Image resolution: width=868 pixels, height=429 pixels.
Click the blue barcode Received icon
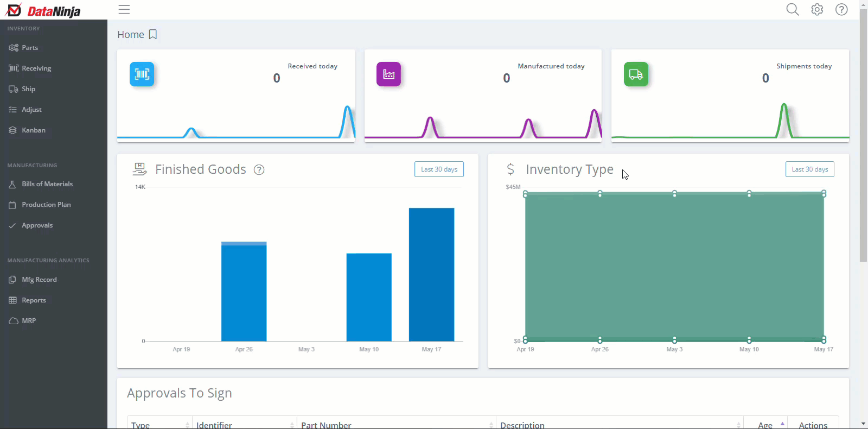click(x=142, y=74)
